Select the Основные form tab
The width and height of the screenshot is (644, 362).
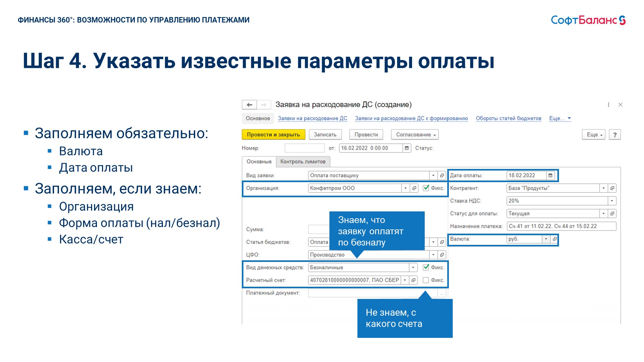click(x=259, y=162)
